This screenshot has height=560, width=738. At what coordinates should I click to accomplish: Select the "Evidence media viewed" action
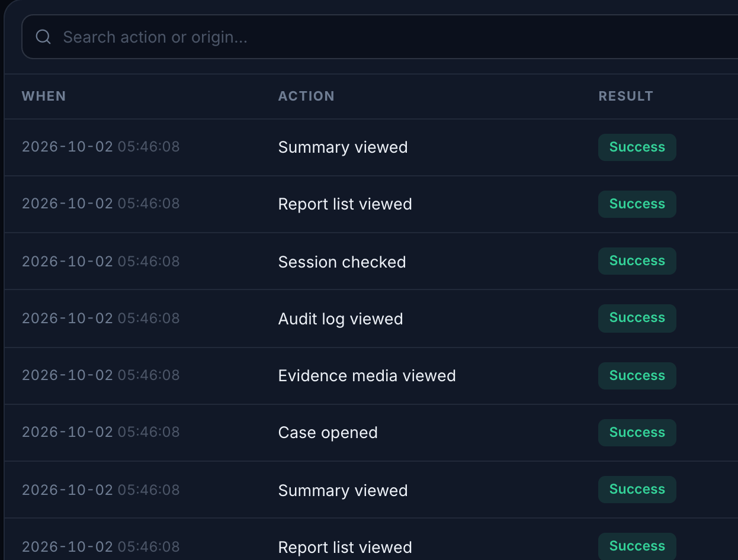point(367,375)
